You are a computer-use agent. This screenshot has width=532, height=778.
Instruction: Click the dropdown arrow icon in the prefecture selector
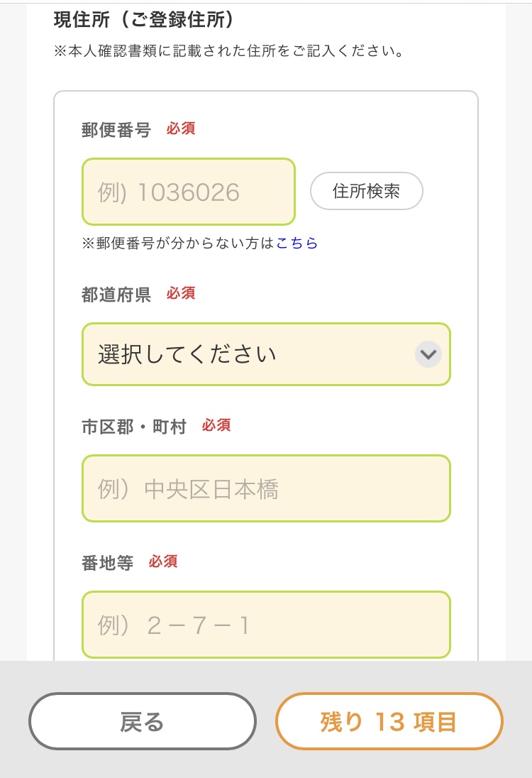428,354
